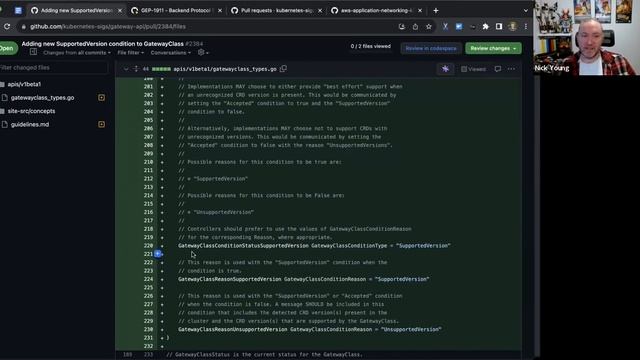Close the 'Pull requests' tab
This screenshot has width=640, height=360.
(320, 11)
